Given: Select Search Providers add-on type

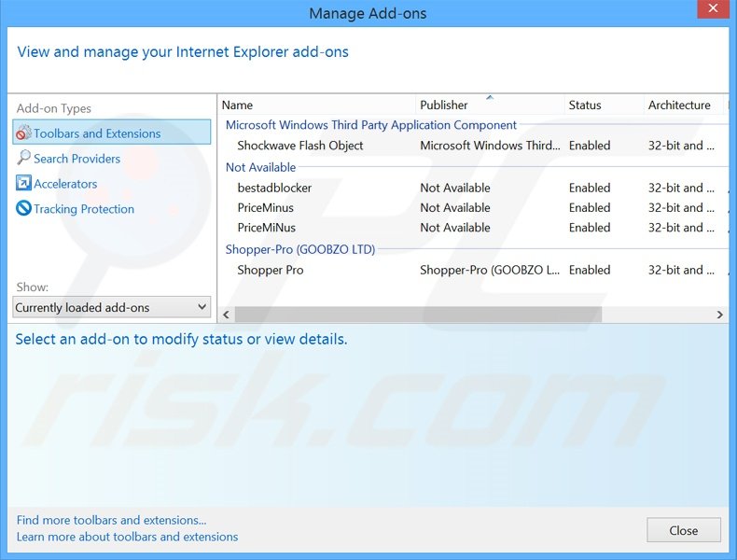Looking at the screenshot, I should click(77, 159).
